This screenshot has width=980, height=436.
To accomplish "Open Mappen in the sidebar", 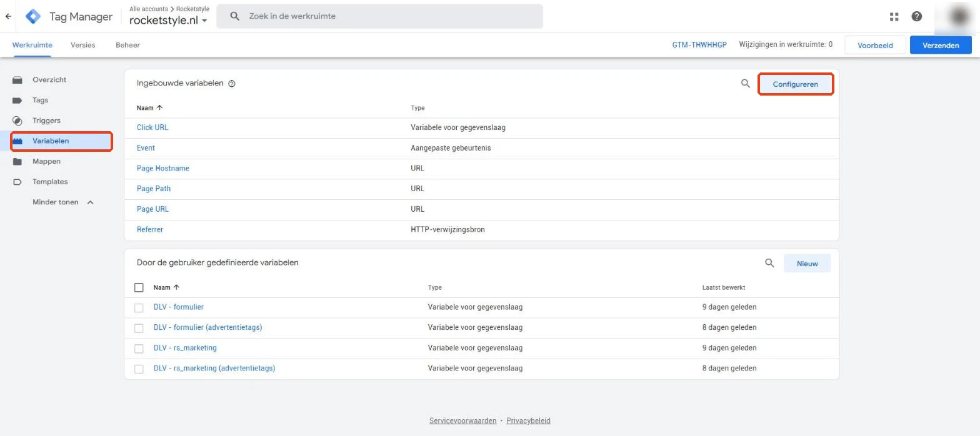I will coord(46,161).
